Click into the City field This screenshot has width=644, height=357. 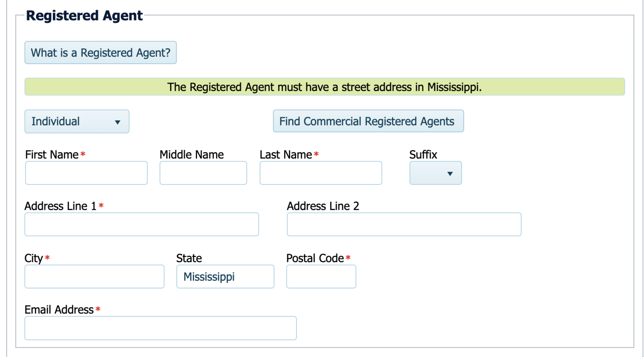[94, 276]
